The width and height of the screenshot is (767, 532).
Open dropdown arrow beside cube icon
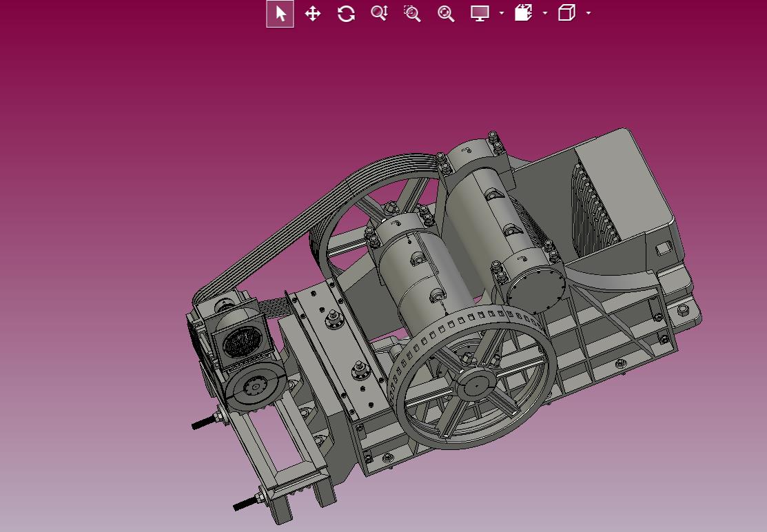coord(588,13)
